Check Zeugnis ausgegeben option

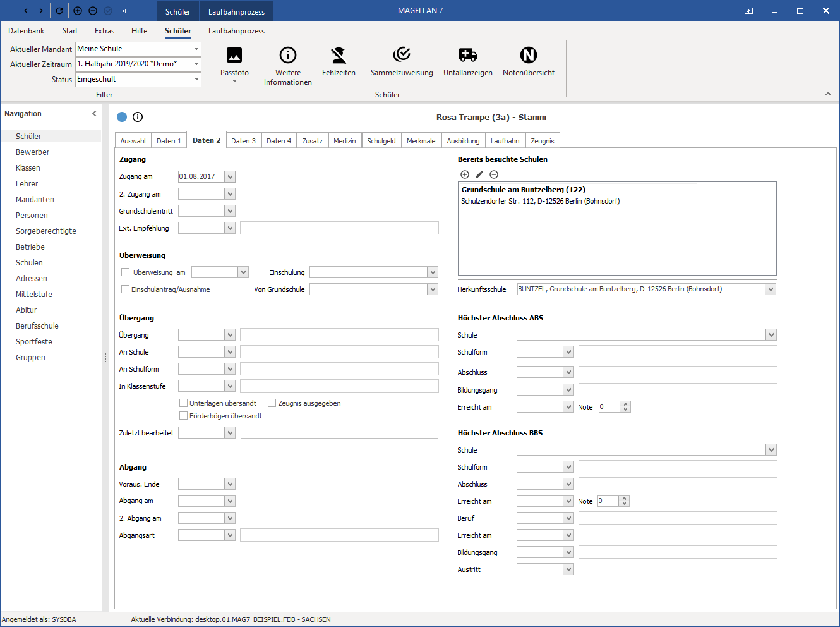tap(272, 403)
